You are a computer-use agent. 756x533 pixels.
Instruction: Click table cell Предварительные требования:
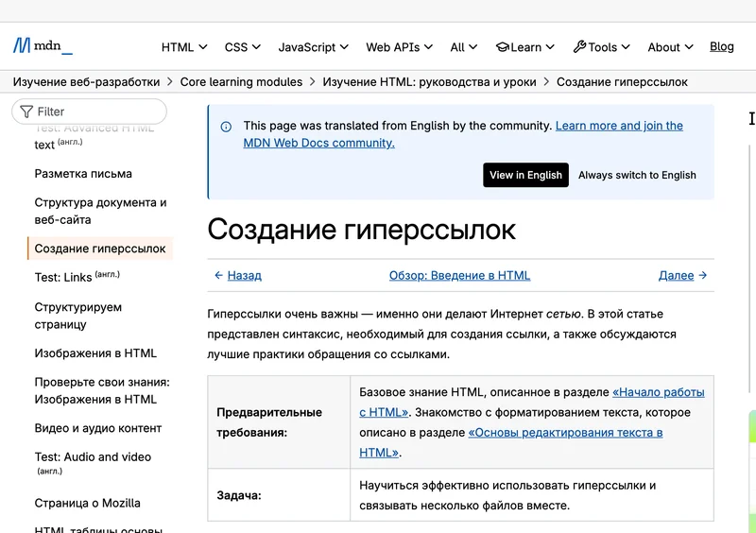[279, 422]
